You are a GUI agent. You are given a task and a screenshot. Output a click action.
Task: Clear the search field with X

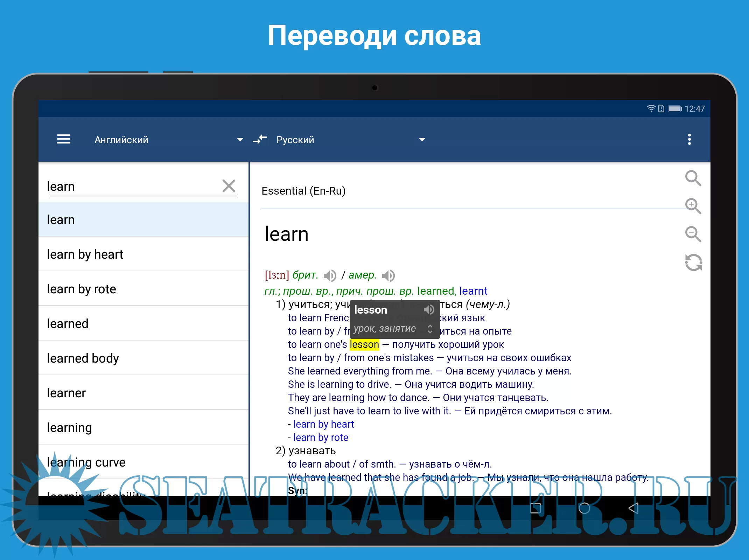229,186
